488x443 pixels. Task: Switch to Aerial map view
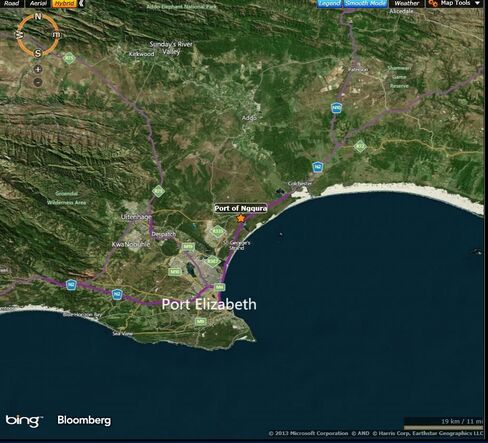point(38,3)
